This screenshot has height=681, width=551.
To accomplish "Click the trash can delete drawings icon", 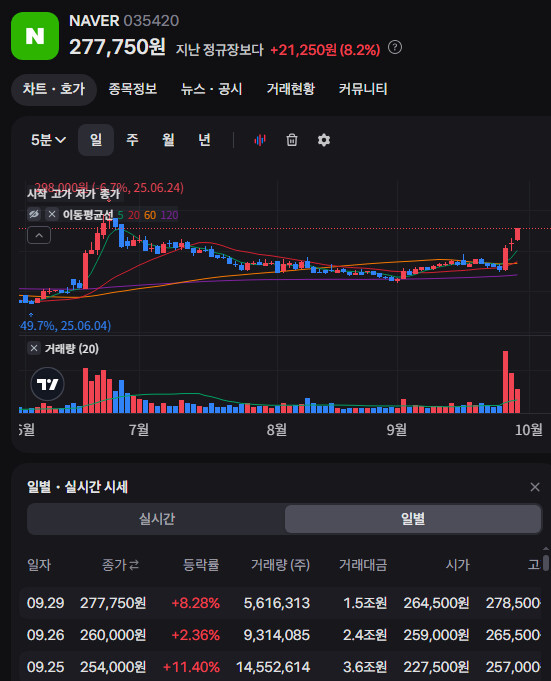I will coord(292,140).
